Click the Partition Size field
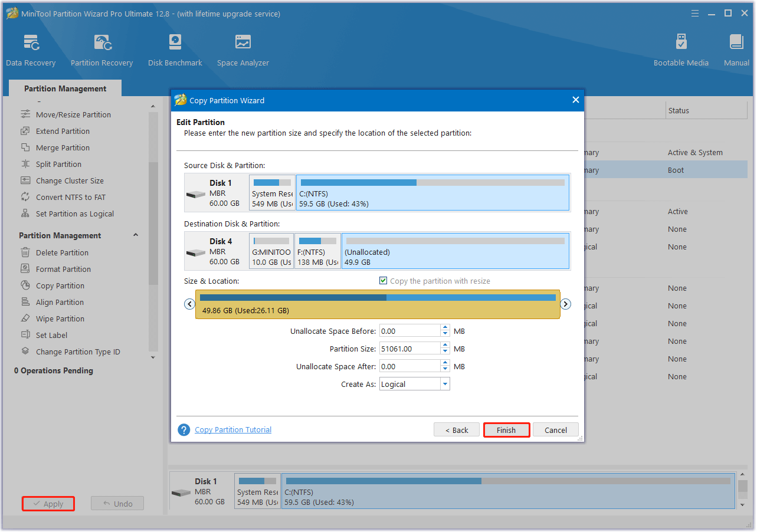The width and height of the screenshot is (757, 532). (x=410, y=349)
